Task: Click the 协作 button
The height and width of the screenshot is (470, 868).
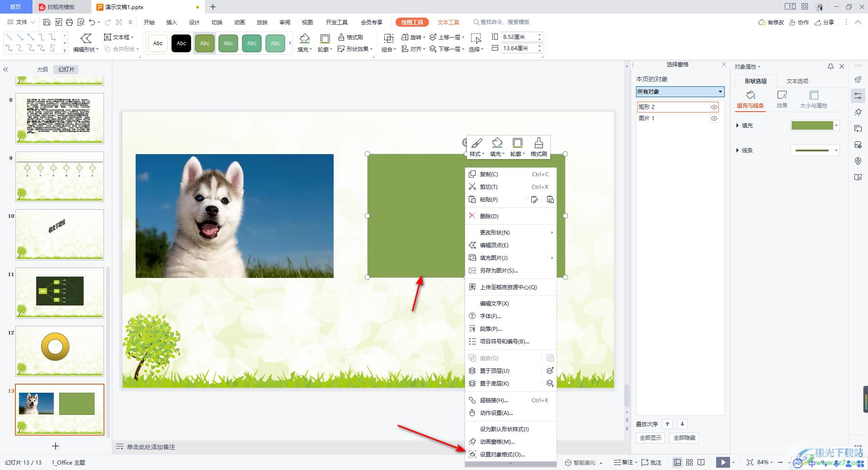Action: (799, 22)
